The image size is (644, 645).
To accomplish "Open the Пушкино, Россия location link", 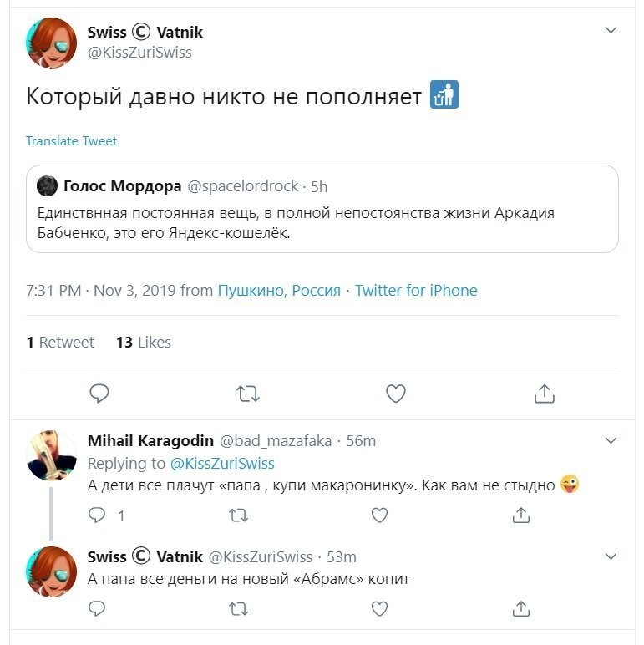I will (279, 291).
